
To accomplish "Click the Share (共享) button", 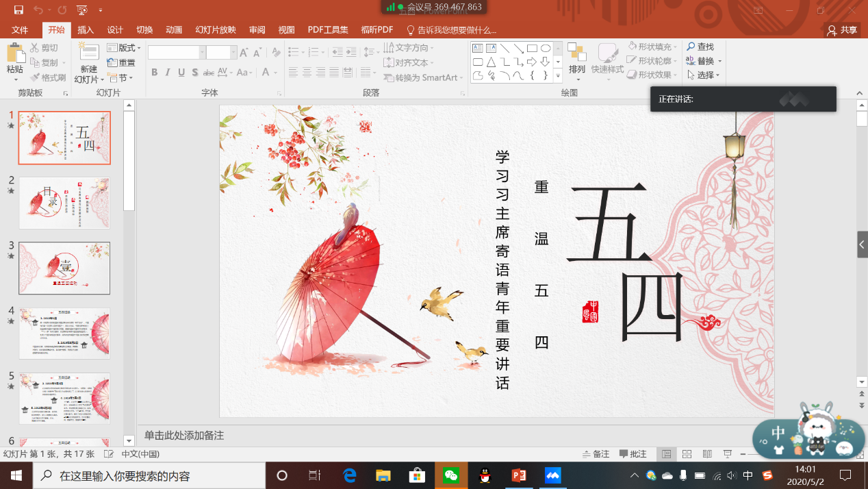I will pyautogui.click(x=842, y=30).
